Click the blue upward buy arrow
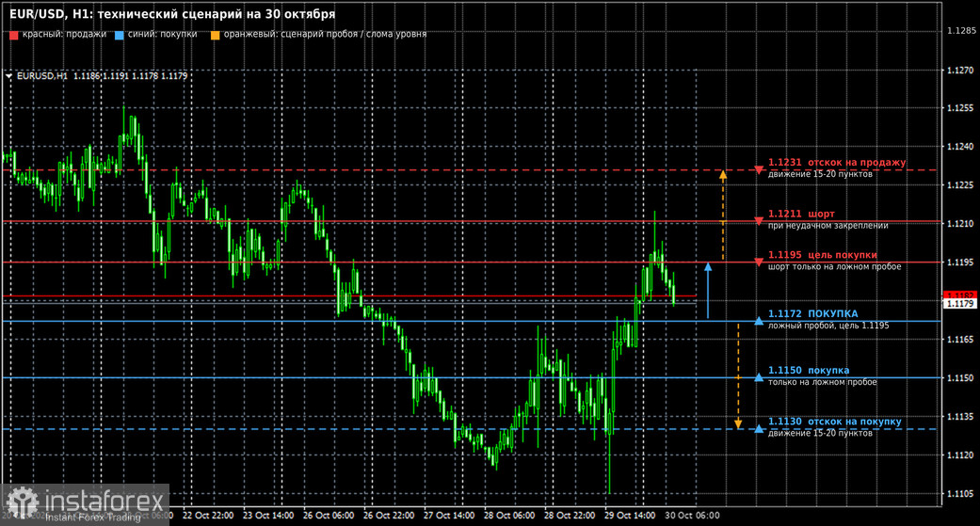 pos(708,291)
